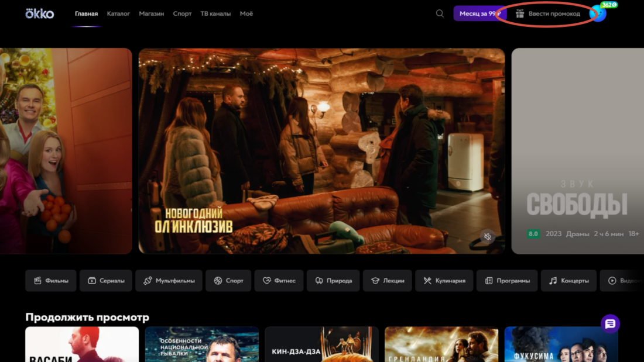The height and width of the screenshot is (362, 644).
Task: Click the Okko logo
Action: 39,13
